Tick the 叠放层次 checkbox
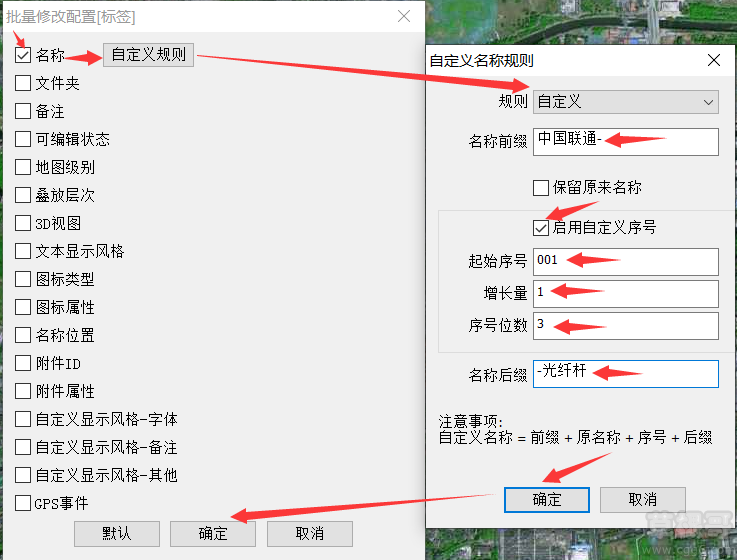This screenshot has height=560, width=737. [23, 195]
